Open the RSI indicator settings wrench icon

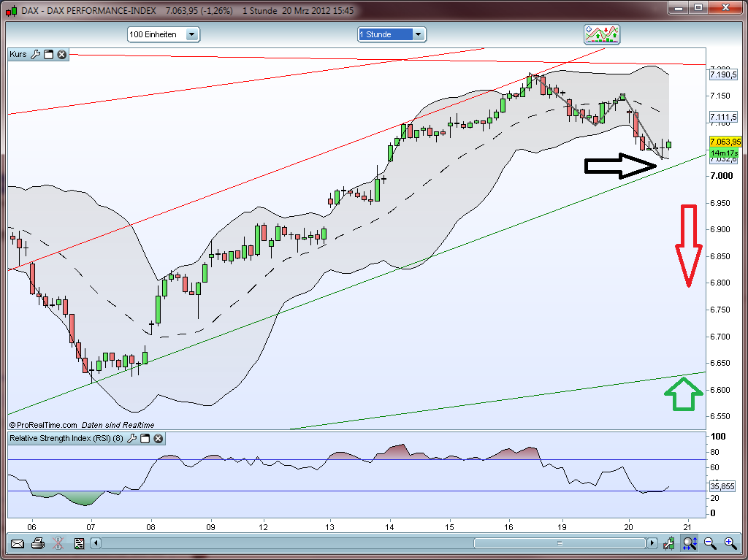point(133,439)
